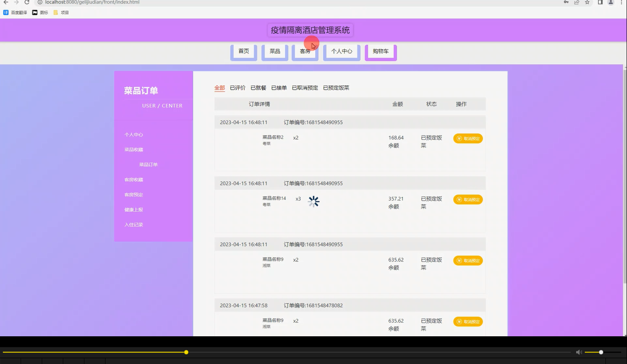Open 菜品收藏 in the left sidebar
This screenshot has width=627, height=364.
134,150
